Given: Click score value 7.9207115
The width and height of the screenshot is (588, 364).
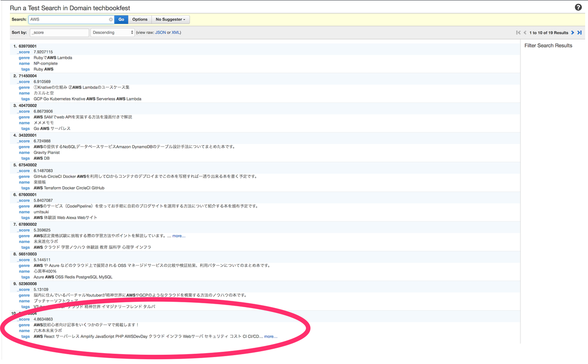Looking at the screenshot, I should [x=43, y=52].
